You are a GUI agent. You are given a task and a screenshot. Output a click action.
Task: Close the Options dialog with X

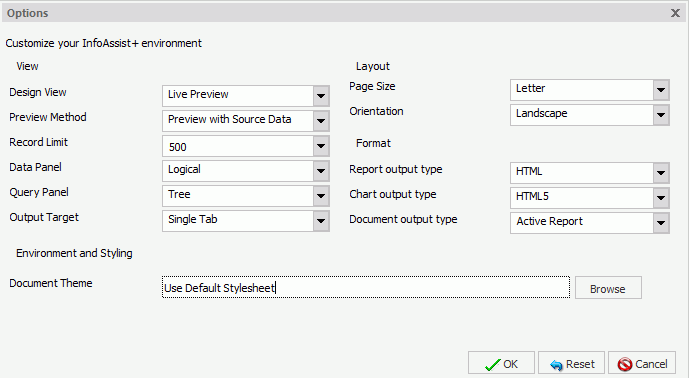click(x=675, y=13)
